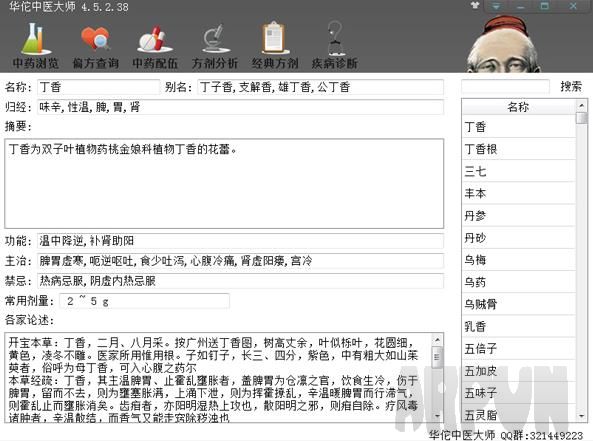Viewport: 593px width, 441px height.
Task: Click the skin shirt icon in title bar
Action: click(x=475, y=6)
